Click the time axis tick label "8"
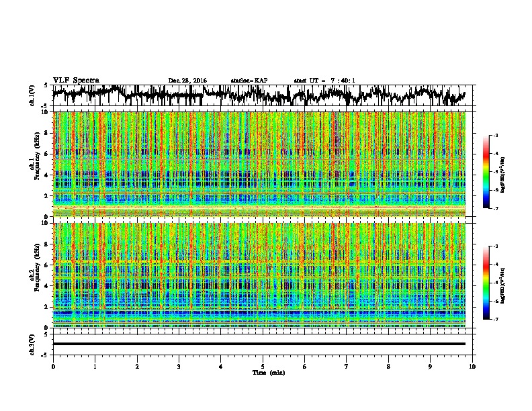This screenshot has height=411, width=532. [x=388, y=367]
